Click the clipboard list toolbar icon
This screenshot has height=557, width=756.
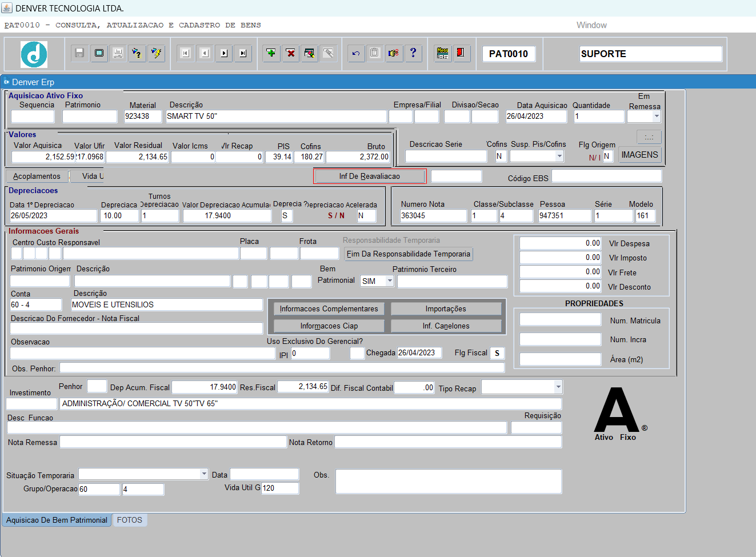[x=374, y=53]
